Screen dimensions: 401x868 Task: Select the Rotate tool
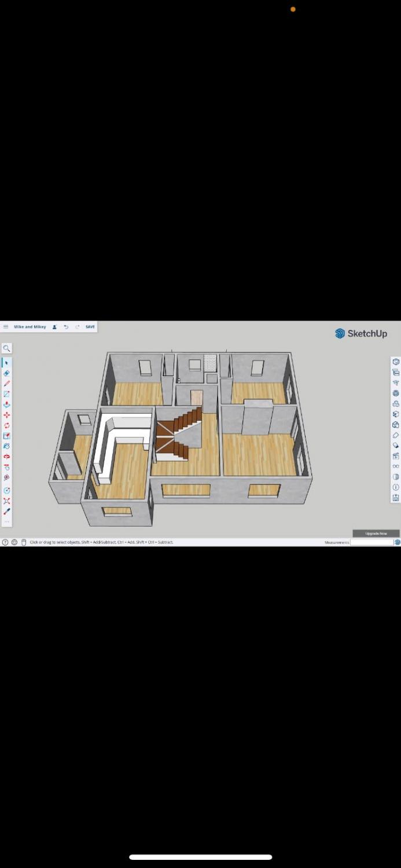[6, 425]
